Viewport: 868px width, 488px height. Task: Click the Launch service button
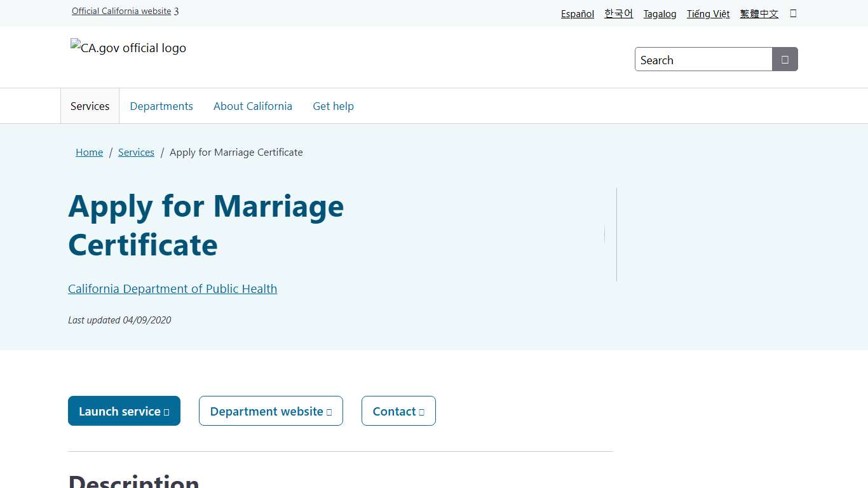tap(124, 411)
